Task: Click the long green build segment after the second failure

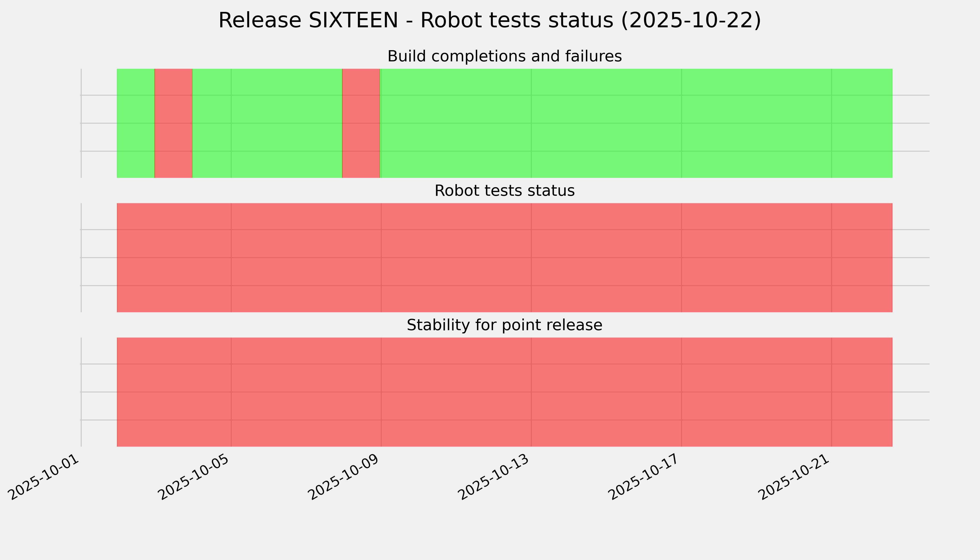Action: click(636, 123)
